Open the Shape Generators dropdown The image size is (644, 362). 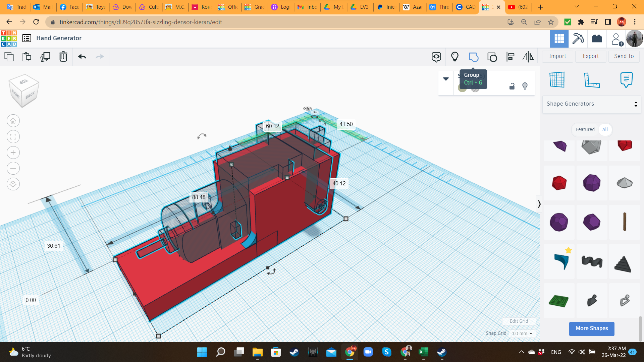click(x=591, y=104)
